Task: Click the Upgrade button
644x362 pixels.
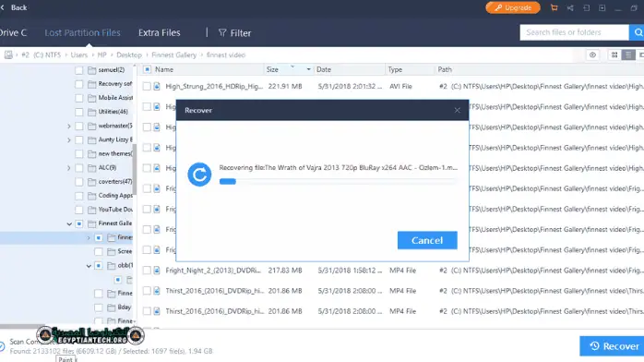Action: tap(513, 7)
